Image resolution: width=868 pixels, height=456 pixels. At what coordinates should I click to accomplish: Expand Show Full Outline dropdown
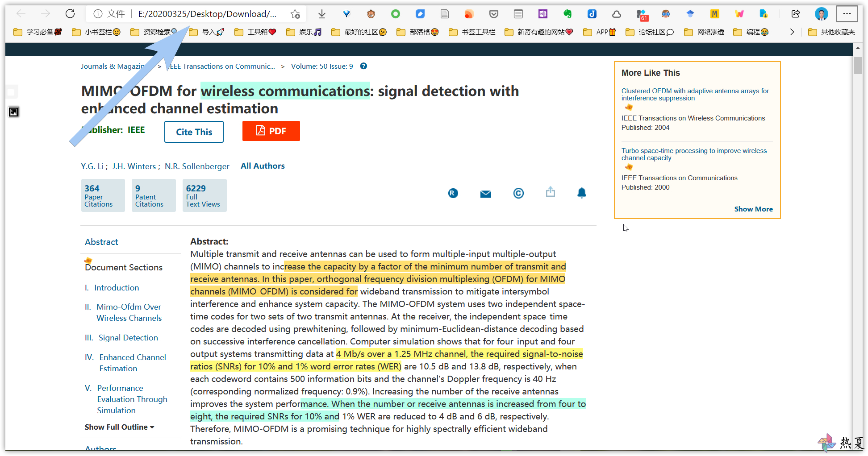[x=119, y=427]
